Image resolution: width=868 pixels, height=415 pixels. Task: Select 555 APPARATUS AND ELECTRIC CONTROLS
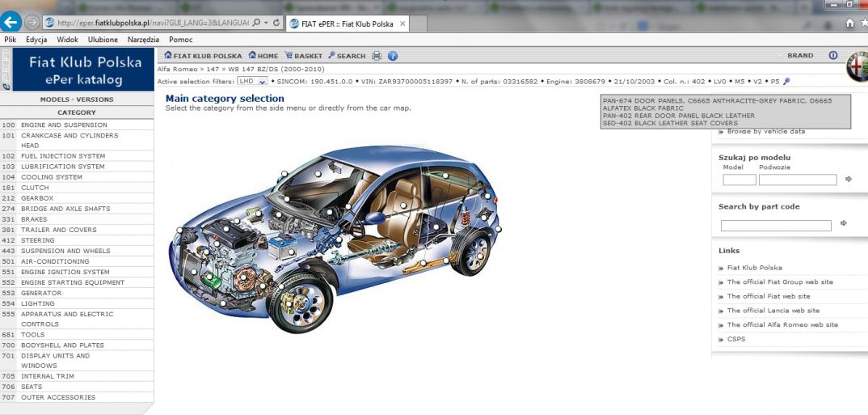click(77, 320)
